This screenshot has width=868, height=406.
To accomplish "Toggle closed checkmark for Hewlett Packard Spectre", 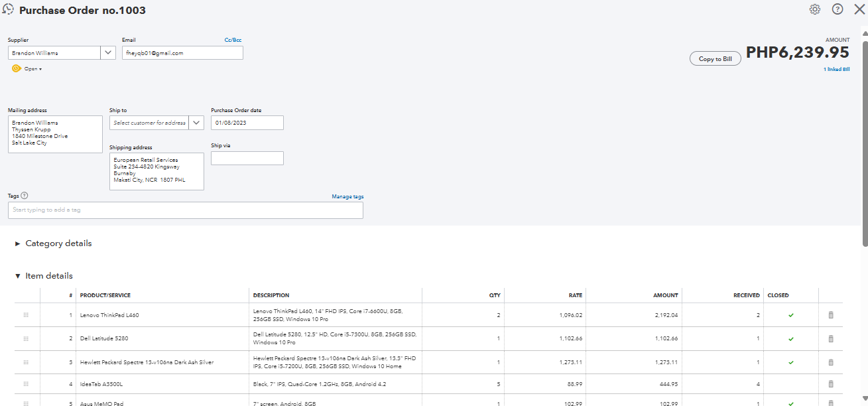I will 790,363.
